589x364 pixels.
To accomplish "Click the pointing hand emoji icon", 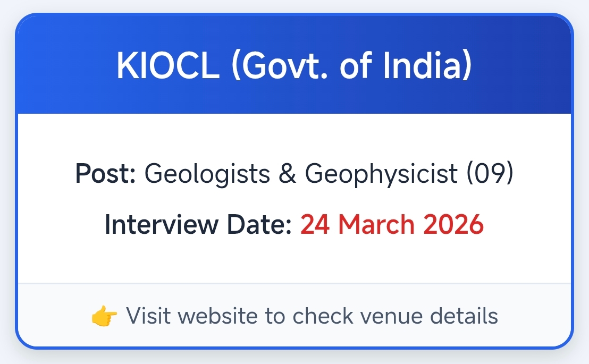I will tap(104, 317).
